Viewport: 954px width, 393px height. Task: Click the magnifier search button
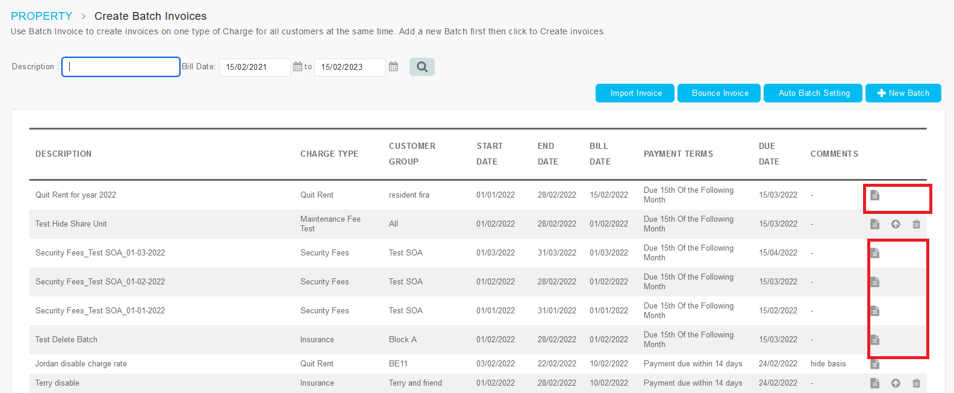[x=422, y=67]
